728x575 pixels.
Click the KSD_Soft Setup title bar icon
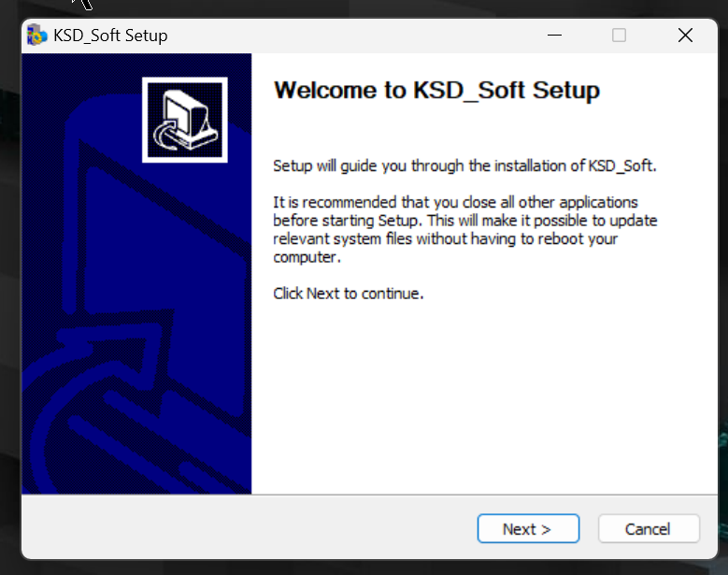tap(37, 36)
